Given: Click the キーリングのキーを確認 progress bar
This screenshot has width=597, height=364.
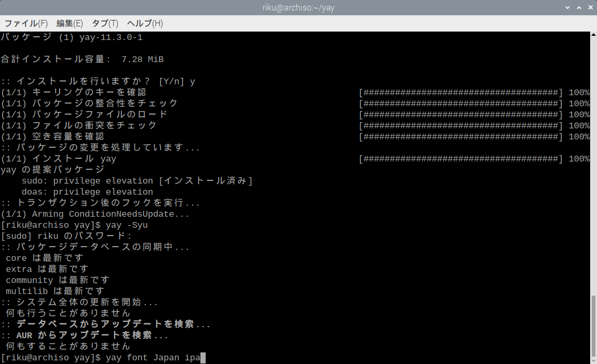Looking at the screenshot, I should [460, 92].
